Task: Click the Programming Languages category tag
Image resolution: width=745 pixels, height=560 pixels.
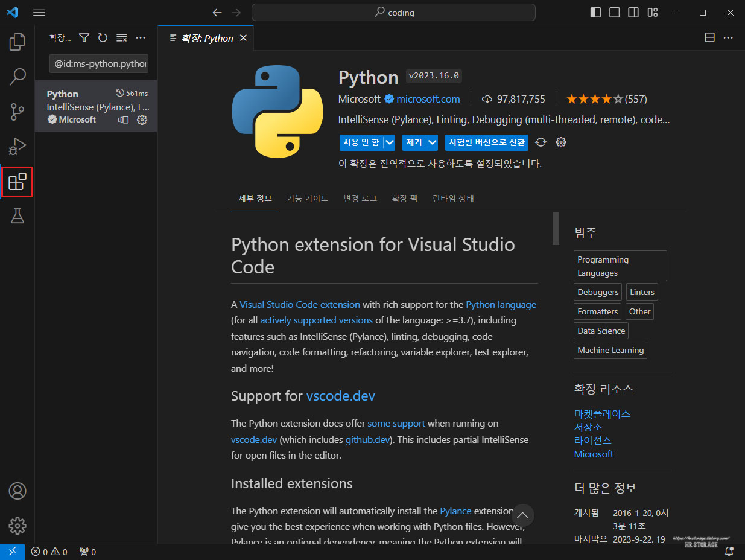Action: pos(620,266)
